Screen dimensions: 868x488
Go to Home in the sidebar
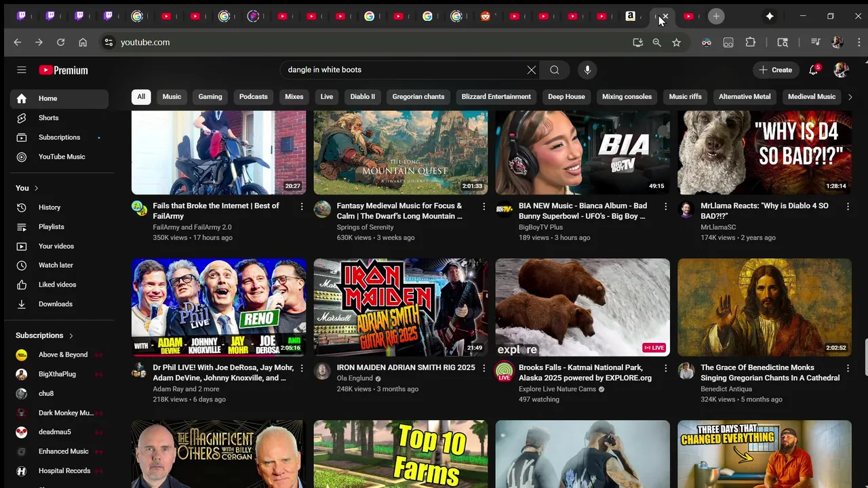click(59, 99)
